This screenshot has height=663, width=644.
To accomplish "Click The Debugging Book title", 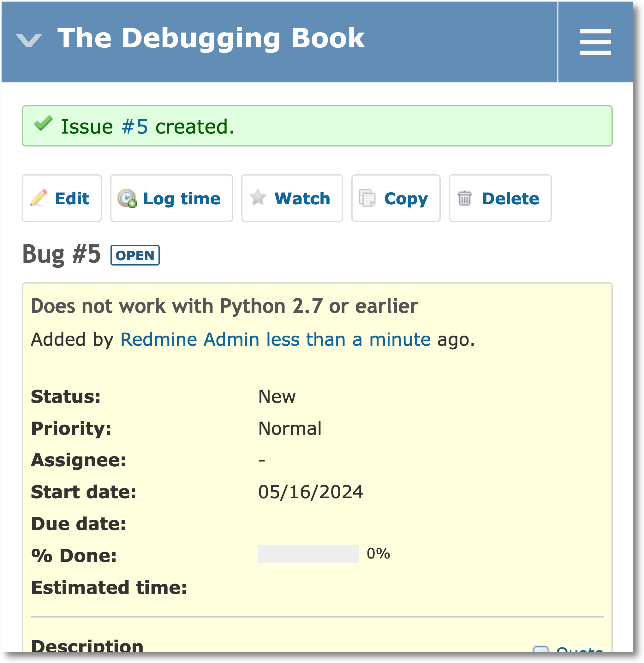I will point(211,38).
